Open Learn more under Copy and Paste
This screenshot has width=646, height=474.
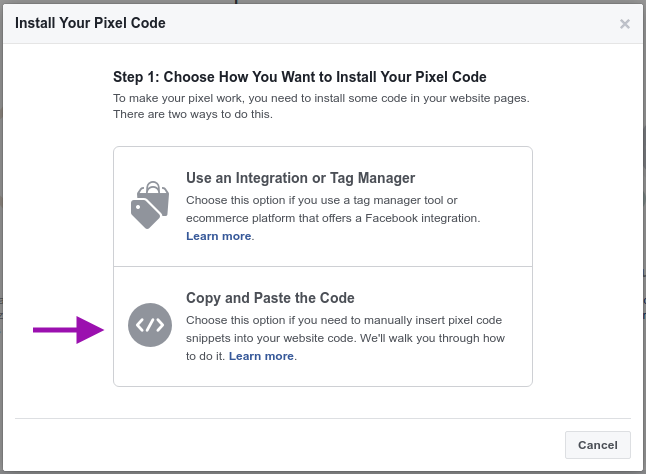click(x=261, y=356)
